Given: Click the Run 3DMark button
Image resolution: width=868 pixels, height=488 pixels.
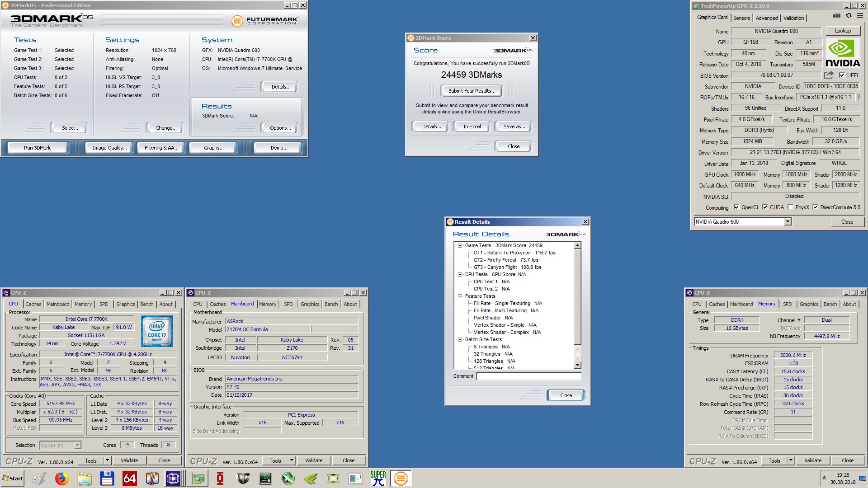Looking at the screenshot, I should 37,148.
